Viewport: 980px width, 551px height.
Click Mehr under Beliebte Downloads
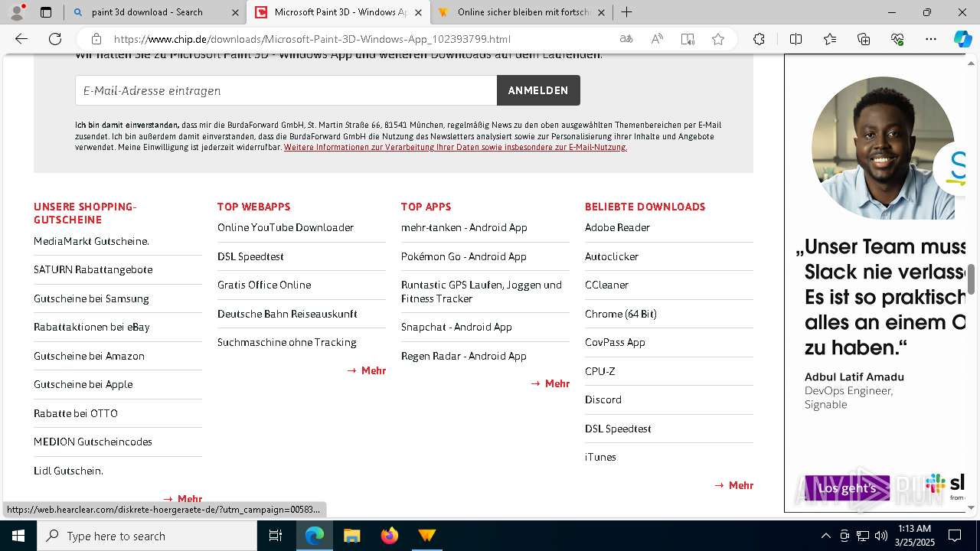733,485
